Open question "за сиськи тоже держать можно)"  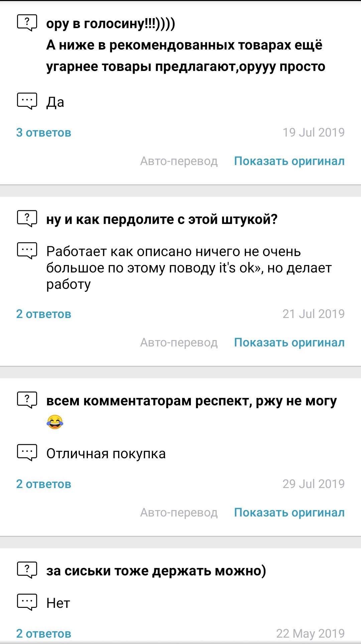(x=156, y=571)
